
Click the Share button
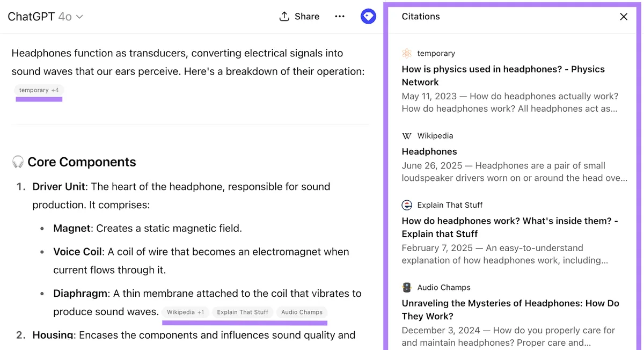pyautogui.click(x=299, y=17)
